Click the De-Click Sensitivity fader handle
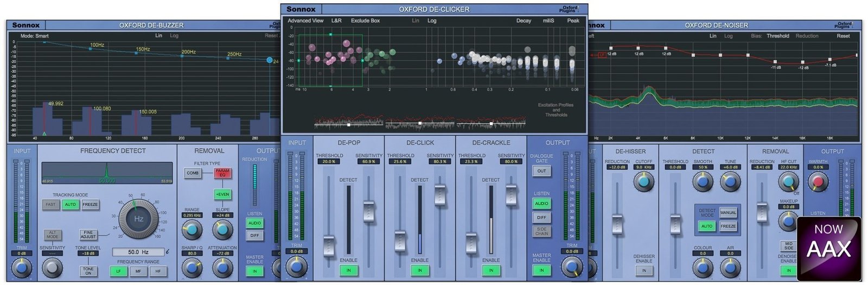 point(440,195)
